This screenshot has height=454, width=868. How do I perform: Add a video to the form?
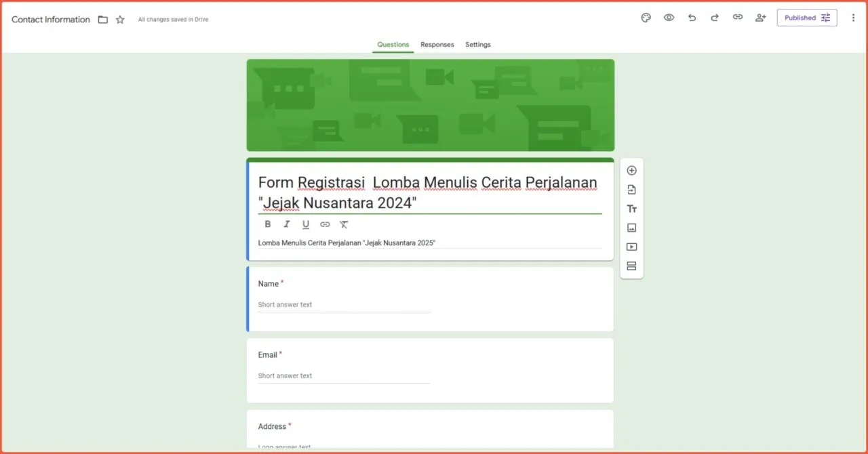631,247
